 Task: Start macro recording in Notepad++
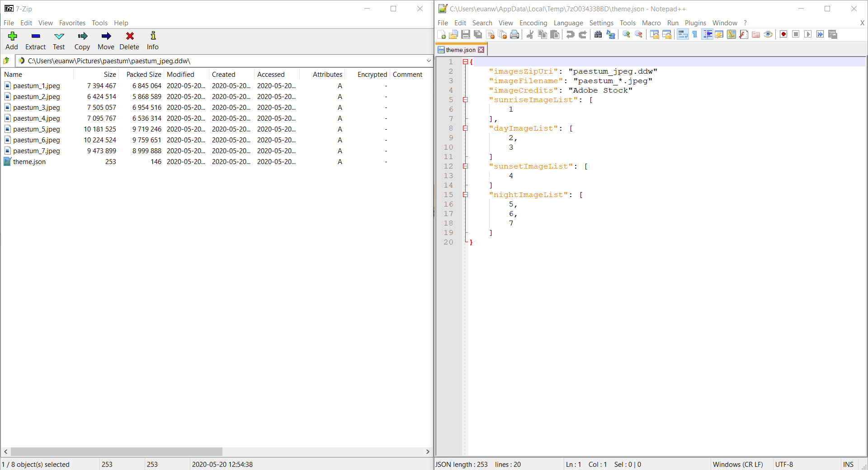[783, 34]
